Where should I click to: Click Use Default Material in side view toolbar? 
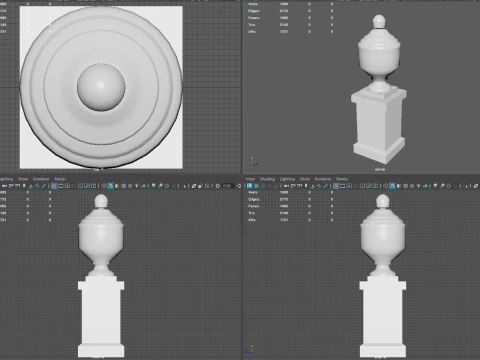(x=399, y=186)
